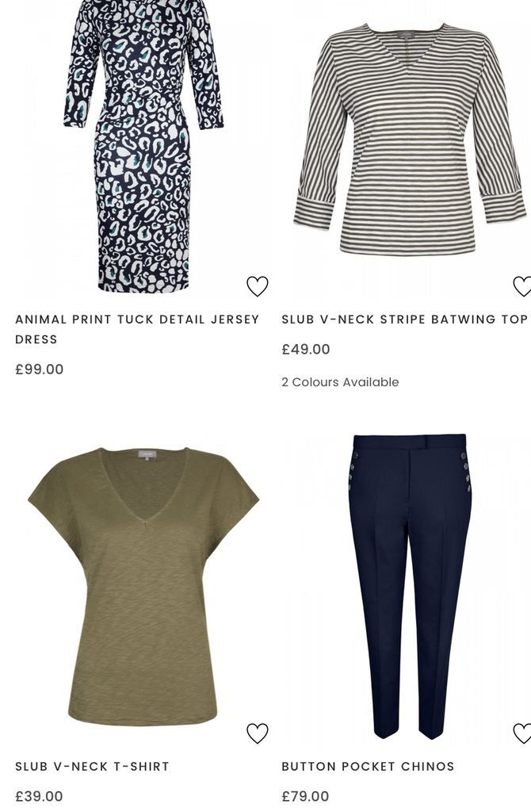View the striped batwing top photo
Screen dimensions: 531x812
click(x=409, y=139)
